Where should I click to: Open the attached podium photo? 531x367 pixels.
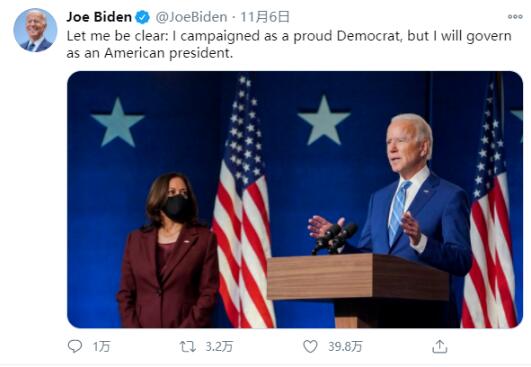295,199
